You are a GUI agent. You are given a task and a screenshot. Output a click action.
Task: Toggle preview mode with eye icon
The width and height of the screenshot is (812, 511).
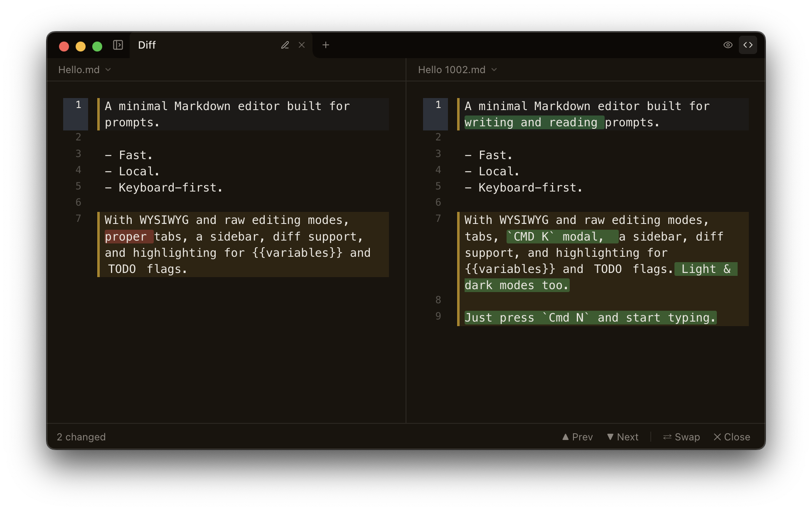pos(728,45)
